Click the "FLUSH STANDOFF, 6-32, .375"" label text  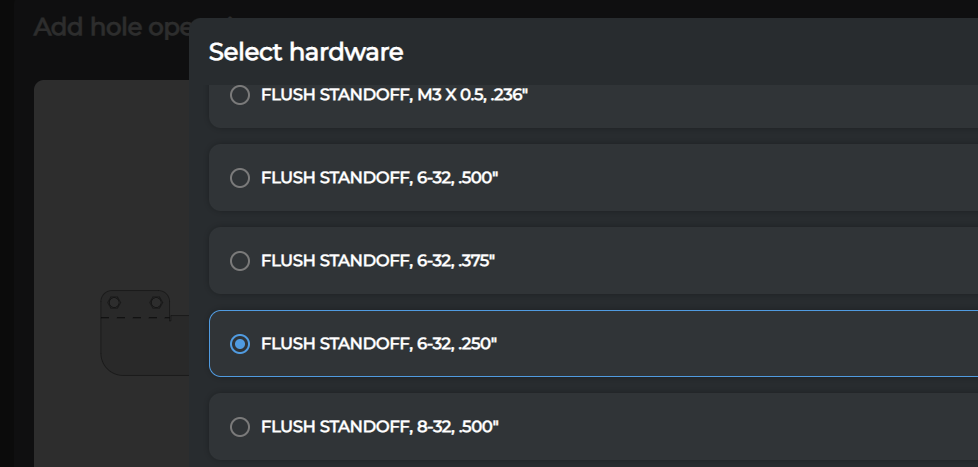click(x=378, y=261)
